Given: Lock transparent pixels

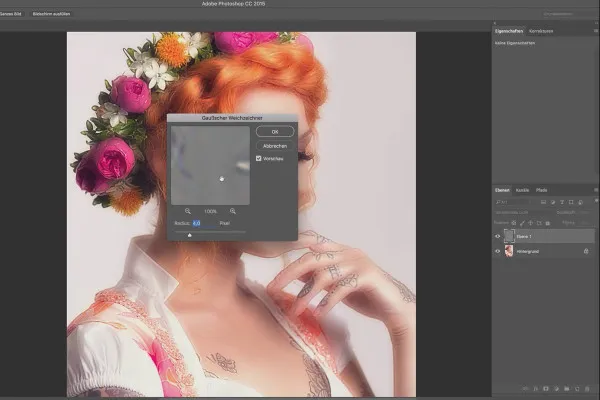Looking at the screenshot, I should pyautogui.click(x=514, y=223).
